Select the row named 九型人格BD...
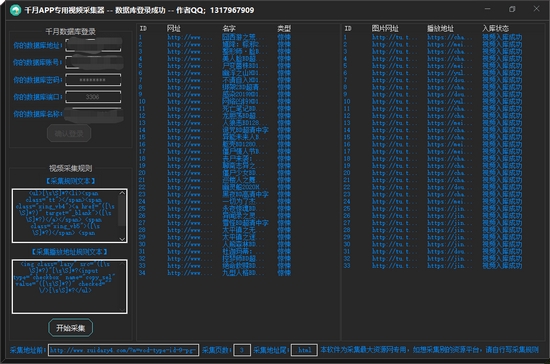Image resolution: width=550 pixels, height=364 pixels. [239, 273]
